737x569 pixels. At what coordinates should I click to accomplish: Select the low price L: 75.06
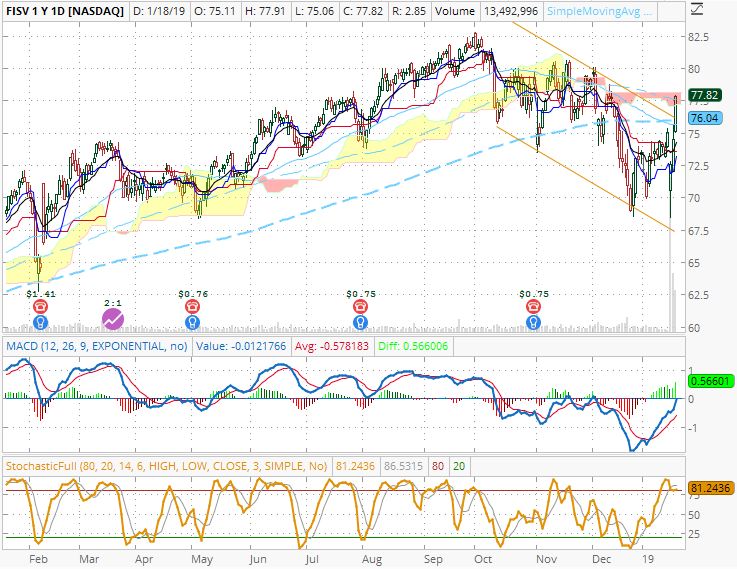tap(314, 11)
